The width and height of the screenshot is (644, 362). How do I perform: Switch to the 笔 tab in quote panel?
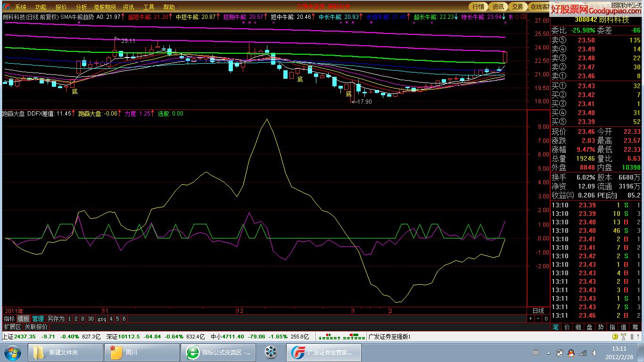pos(556,327)
